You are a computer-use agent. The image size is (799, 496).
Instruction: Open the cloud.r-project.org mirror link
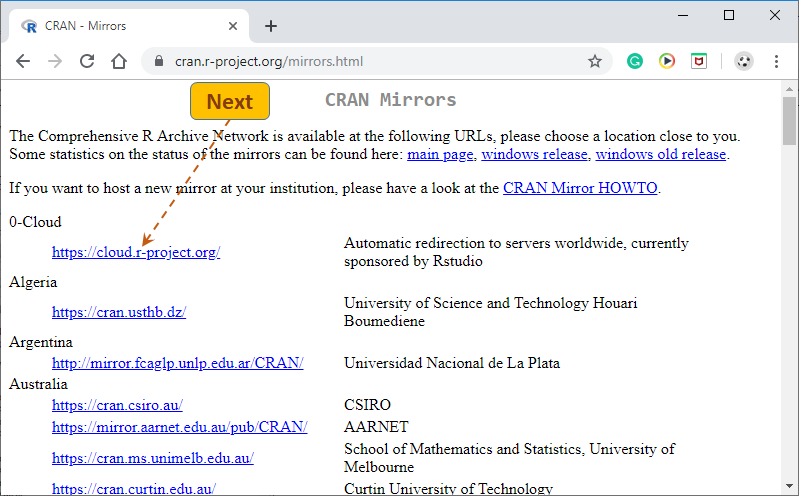point(136,252)
